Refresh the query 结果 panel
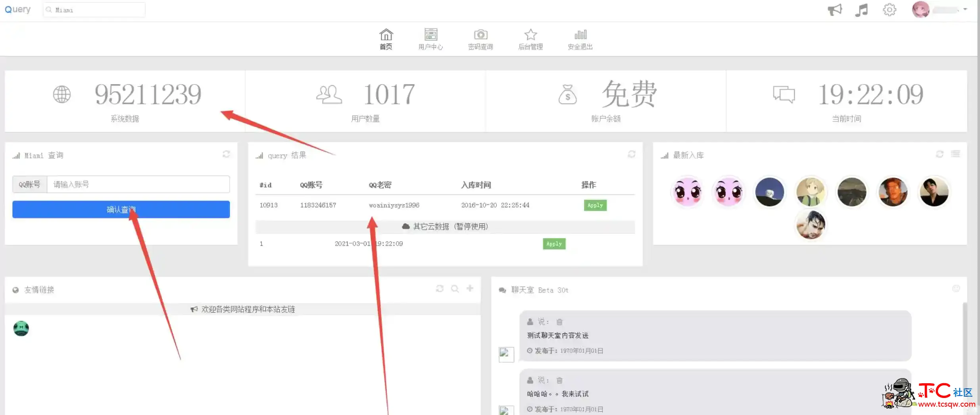This screenshot has height=415, width=980. point(632,154)
